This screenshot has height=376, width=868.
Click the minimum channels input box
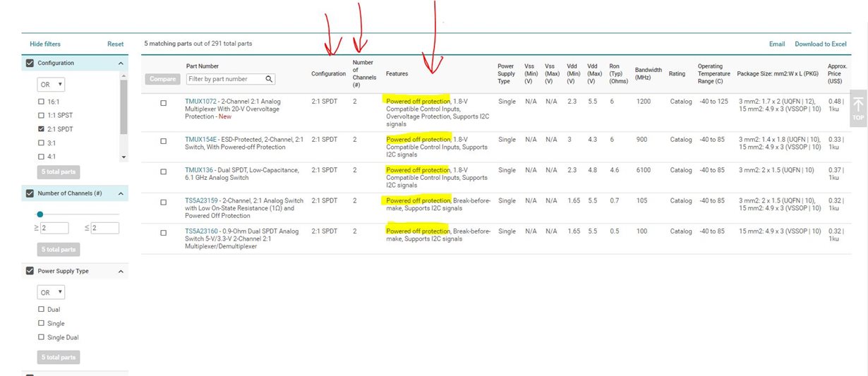pyautogui.click(x=54, y=228)
